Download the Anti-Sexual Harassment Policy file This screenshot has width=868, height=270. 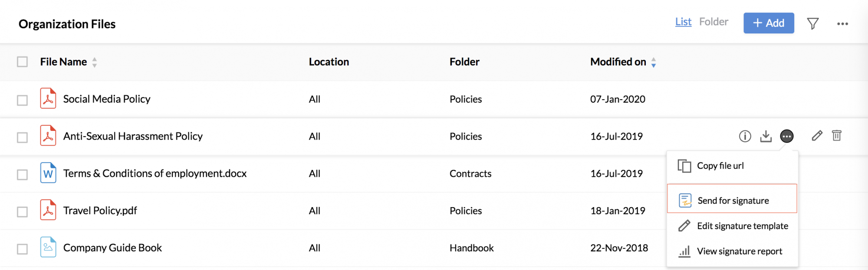[x=766, y=136]
